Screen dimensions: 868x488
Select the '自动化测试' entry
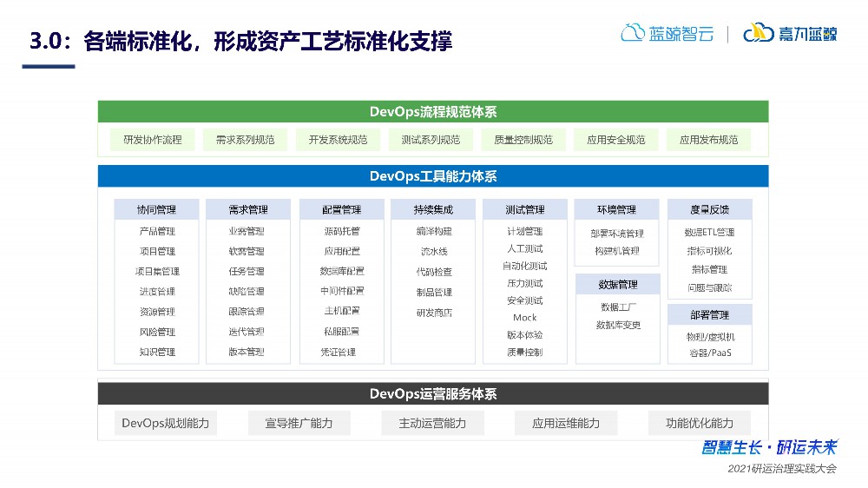tap(525, 266)
